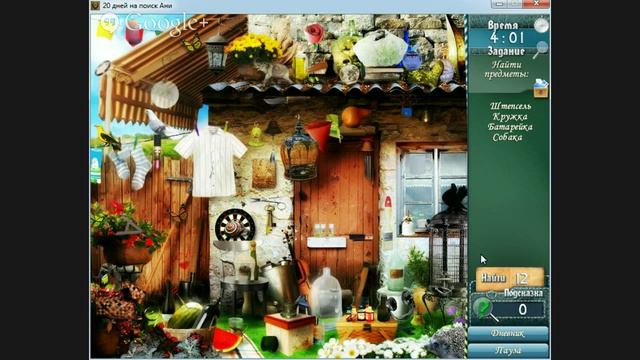Click the watermelon slice at the bottom
This screenshot has height=360, width=640.
coord(227,340)
